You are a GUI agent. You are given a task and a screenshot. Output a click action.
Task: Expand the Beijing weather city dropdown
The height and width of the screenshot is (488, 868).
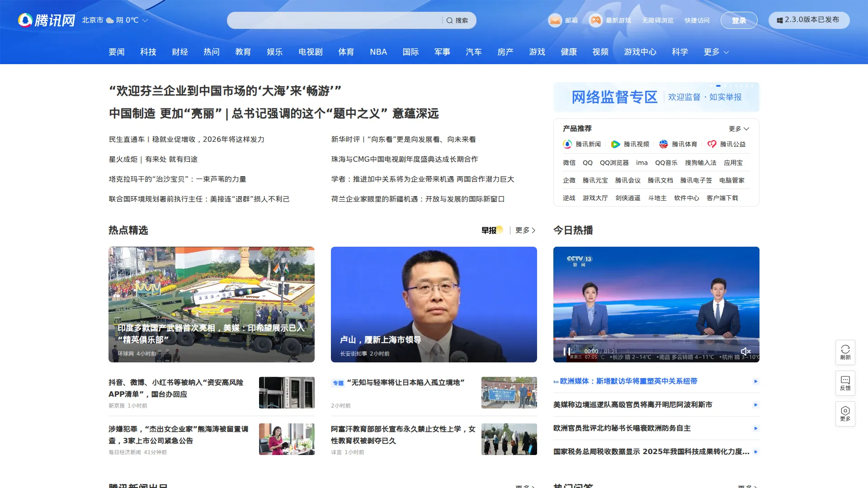coord(145,20)
